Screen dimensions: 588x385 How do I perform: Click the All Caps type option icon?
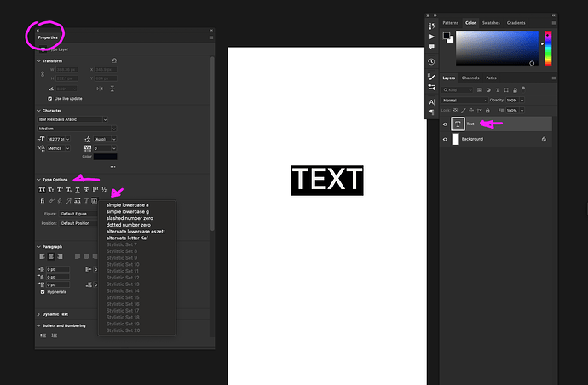coord(43,189)
